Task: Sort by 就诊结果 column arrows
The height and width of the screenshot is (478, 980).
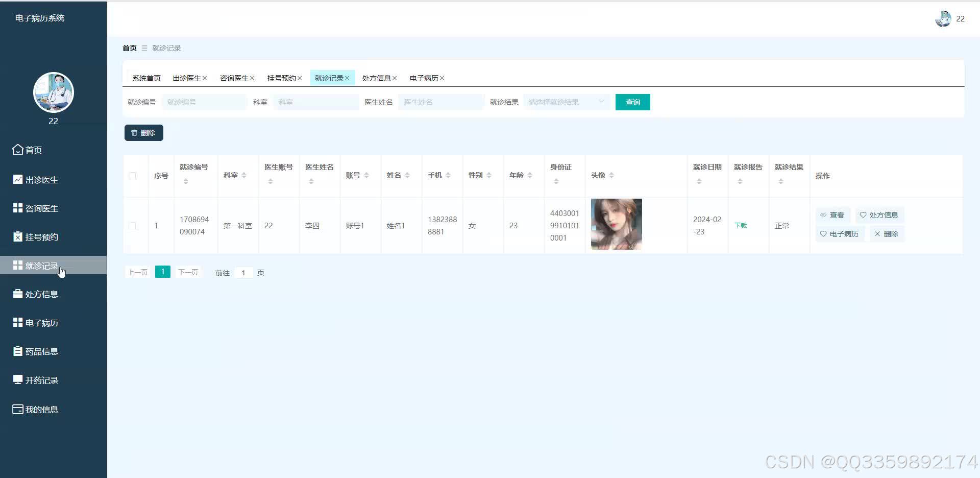Action: coord(781,181)
